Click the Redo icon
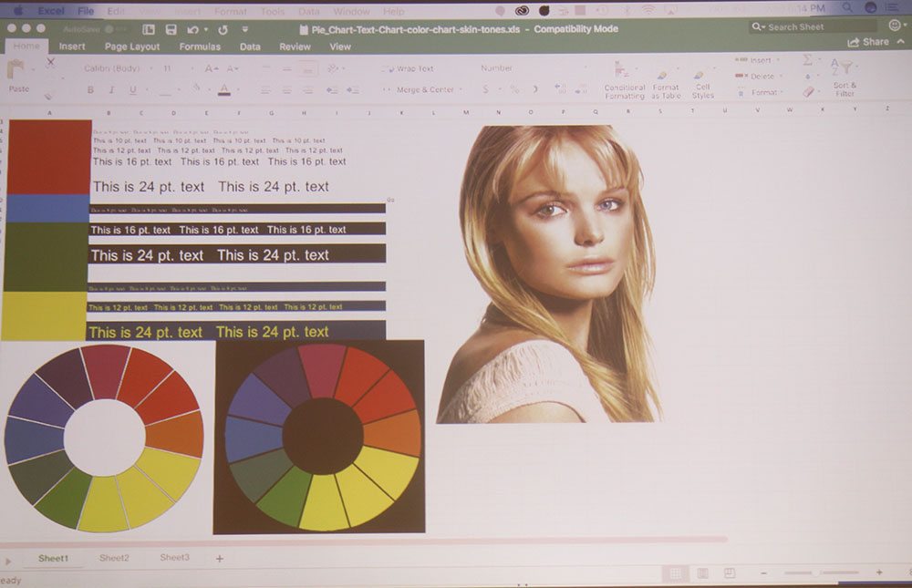 point(223,29)
